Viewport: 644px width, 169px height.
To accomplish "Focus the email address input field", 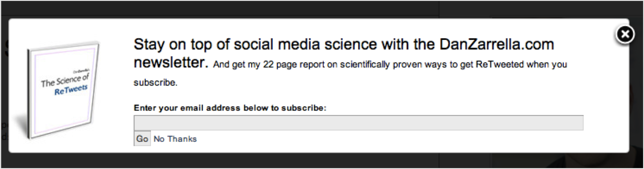I will [x=359, y=123].
